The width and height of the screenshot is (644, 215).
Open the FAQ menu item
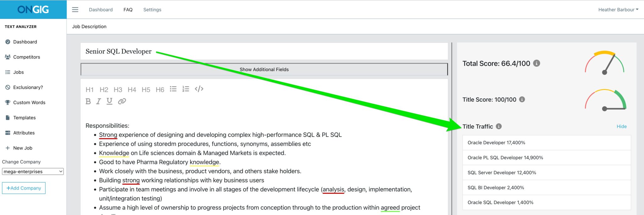(x=128, y=10)
